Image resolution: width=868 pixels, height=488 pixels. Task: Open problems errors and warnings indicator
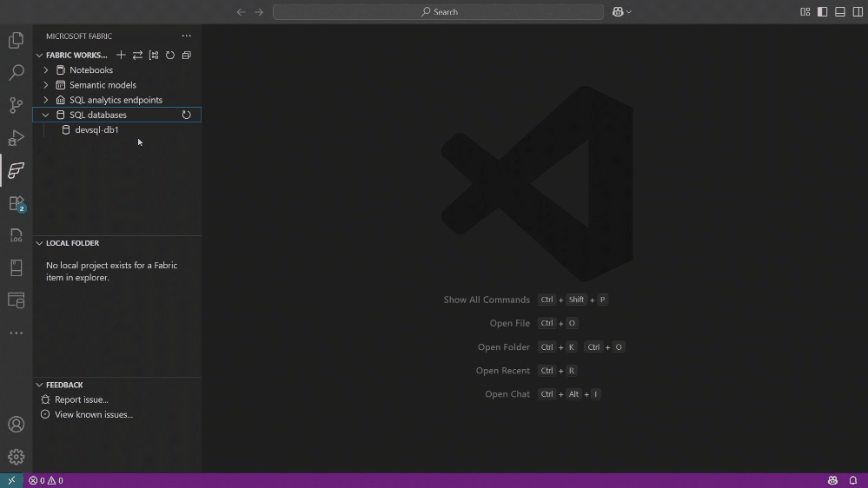point(46,480)
